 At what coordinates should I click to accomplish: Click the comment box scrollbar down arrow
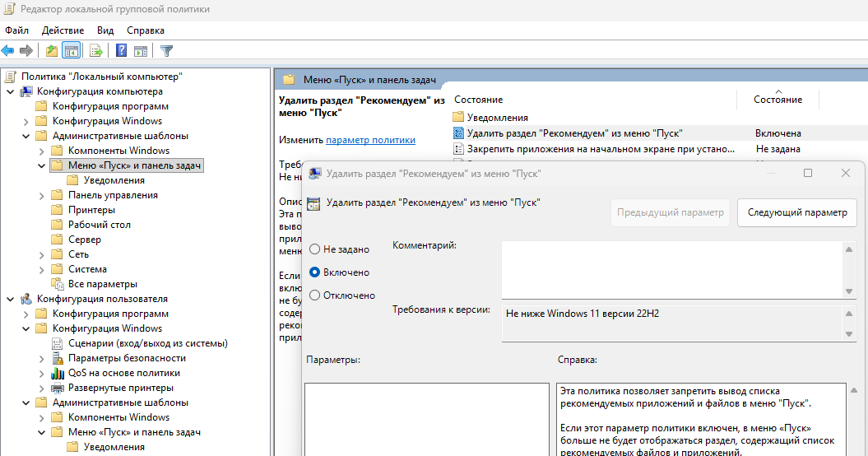(848, 291)
